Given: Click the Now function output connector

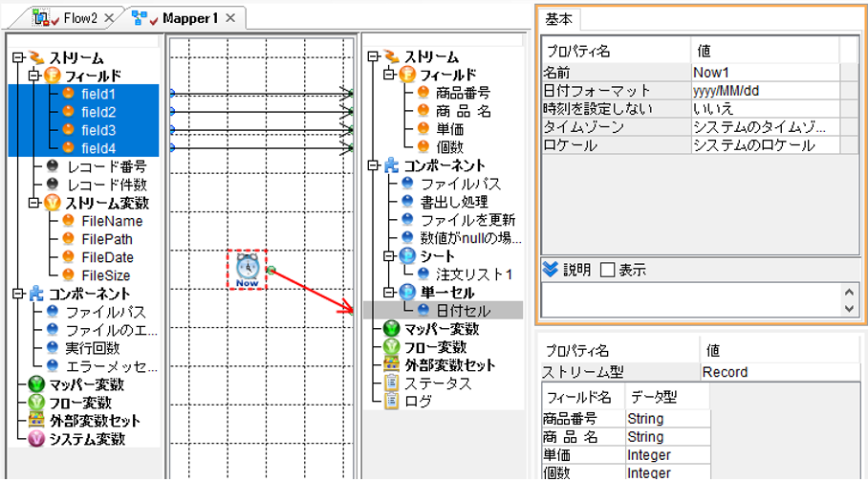Looking at the screenshot, I should [271, 270].
